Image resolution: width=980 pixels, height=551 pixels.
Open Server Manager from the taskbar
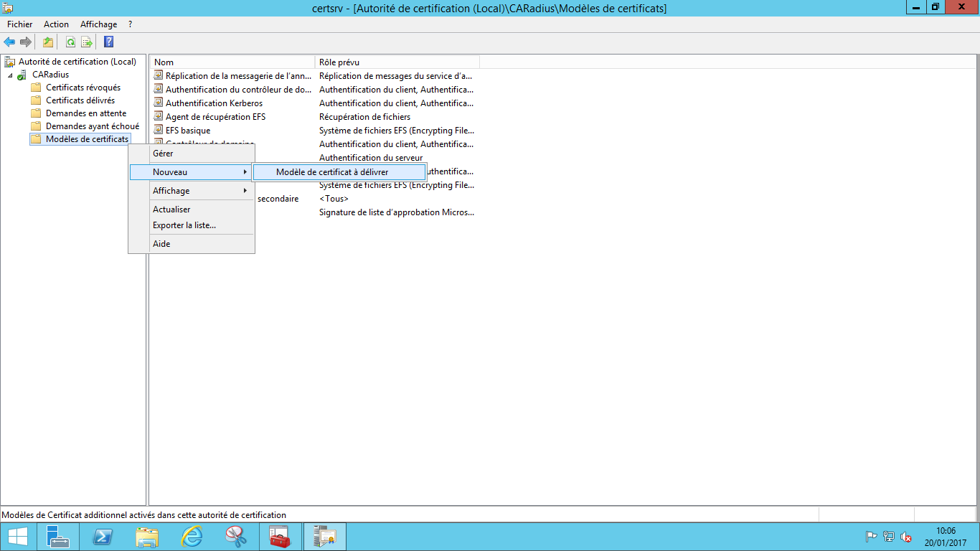(58, 537)
